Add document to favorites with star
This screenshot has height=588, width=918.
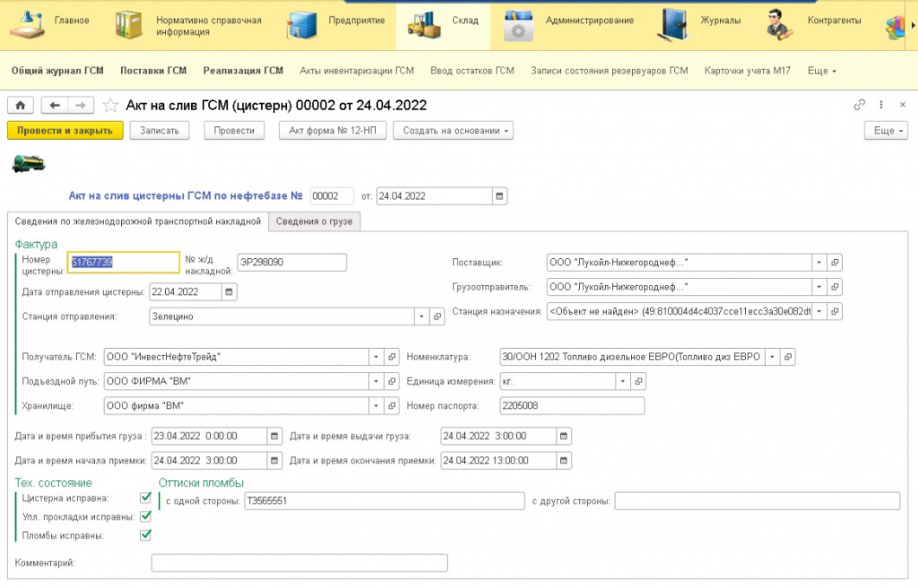110,106
